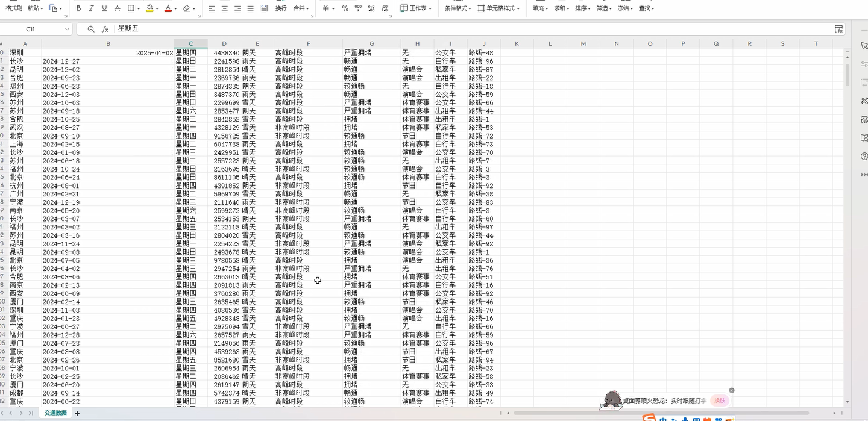The height and width of the screenshot is (421, 868).
Task: Open the help question-mark icon in sidebar
Action: [864, 157]
